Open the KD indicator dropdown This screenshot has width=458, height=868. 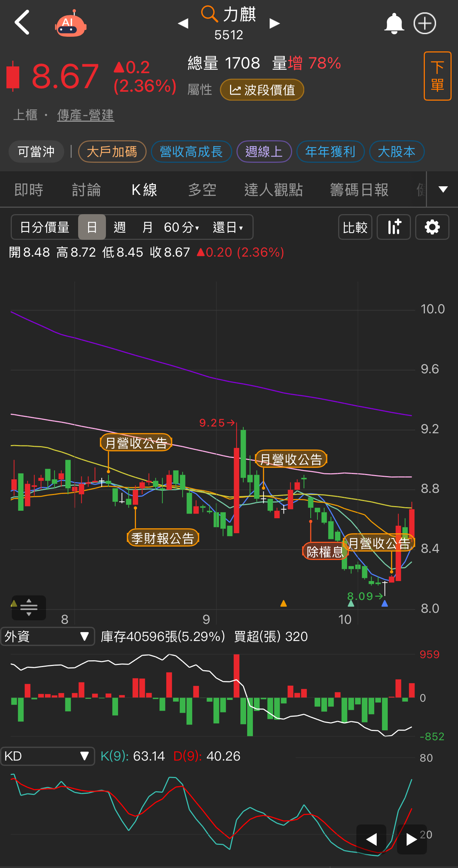[48, 756]
